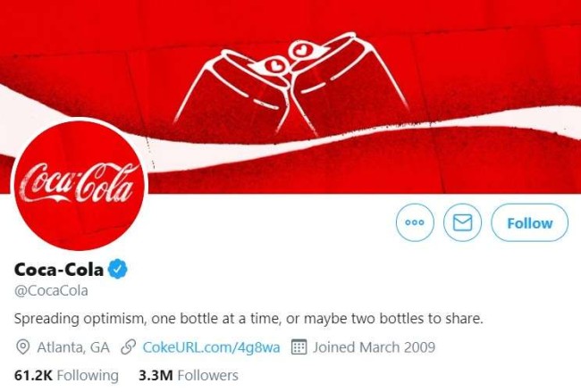
Task: View the 3.3M Followers list
Action: tap(188, 375)
